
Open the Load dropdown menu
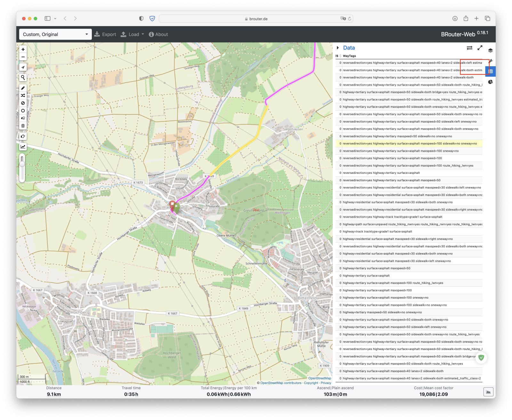(x=132, y=34)
